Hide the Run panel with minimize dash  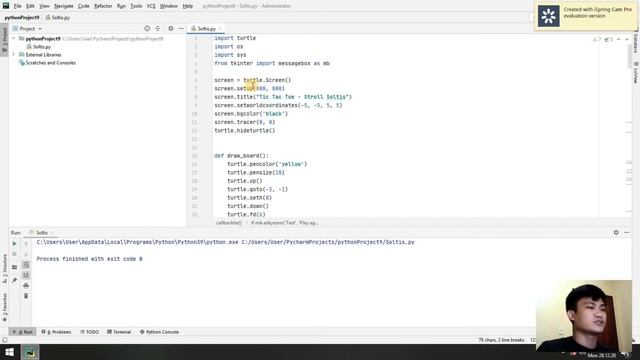[x=627, y=232]
